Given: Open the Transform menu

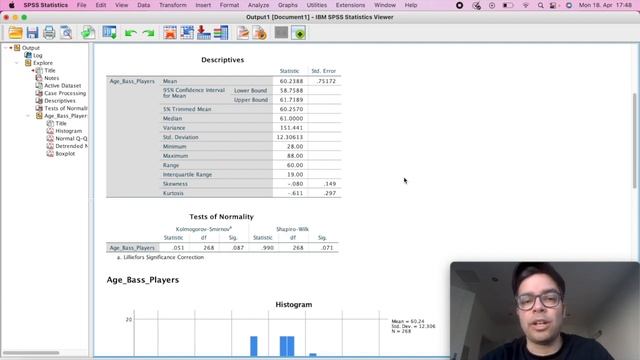Looking at the screenshot, I should tap(173, 5).
